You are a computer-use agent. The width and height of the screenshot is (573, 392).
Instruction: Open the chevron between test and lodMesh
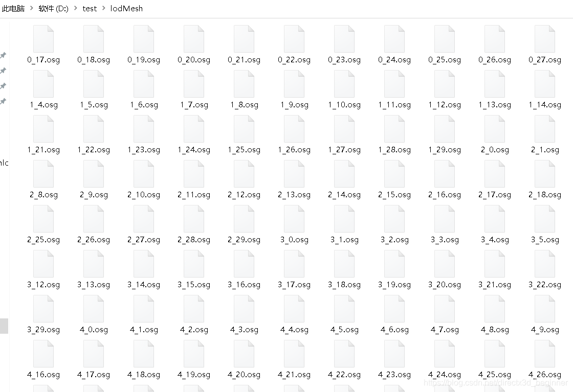pyautogui.click(x=103, y=8)
